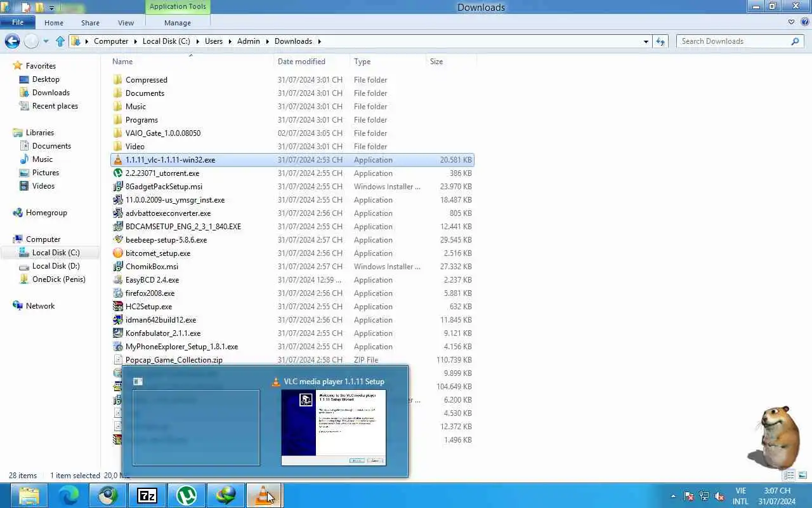
Task: Open the taskbar clock showing 3:07 CH
Action: pyautogui.click(x=776, y=496)
